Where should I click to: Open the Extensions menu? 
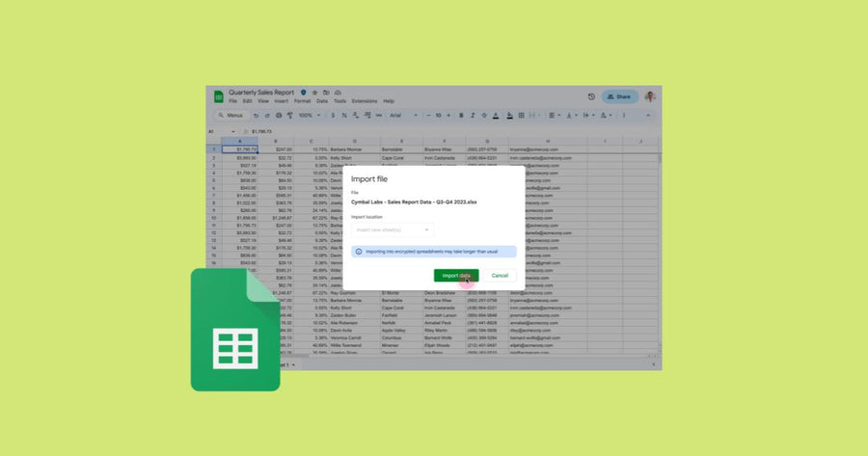365,101
